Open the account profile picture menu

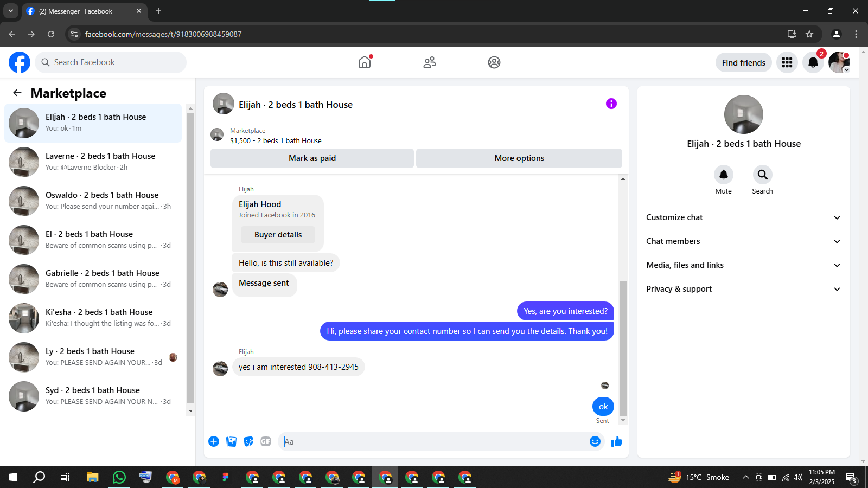[839, 62]
